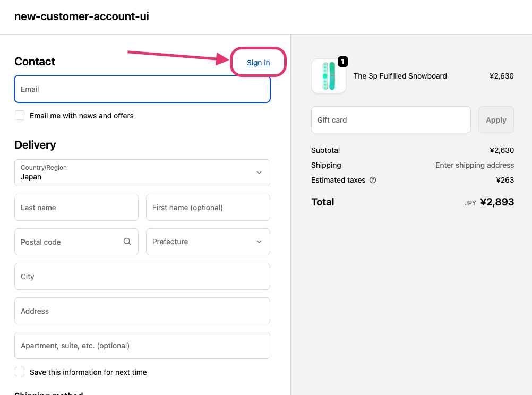Open the Estimated taxes help icon
The width and height of the screenshot is (532, 395).
[x=373, y=180]
